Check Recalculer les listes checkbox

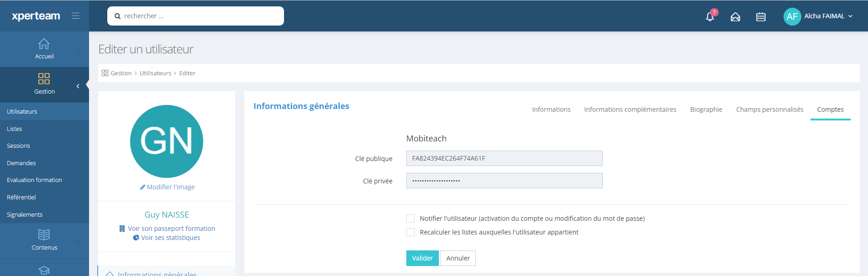pos(410,232)
